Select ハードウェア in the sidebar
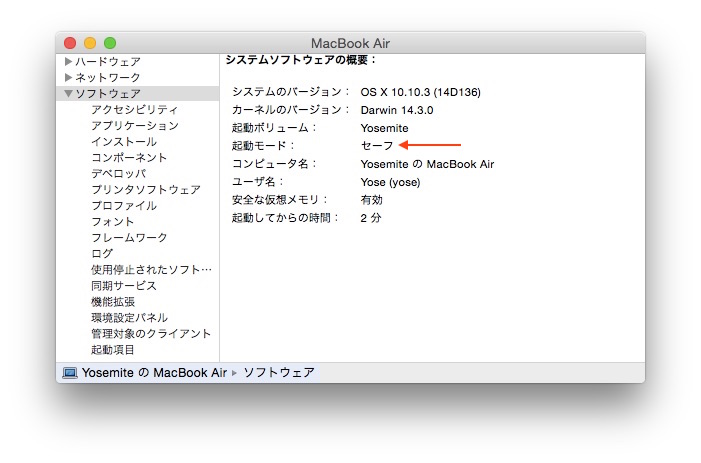This screenshot has width=701, height=463. [x=108, y=61]
